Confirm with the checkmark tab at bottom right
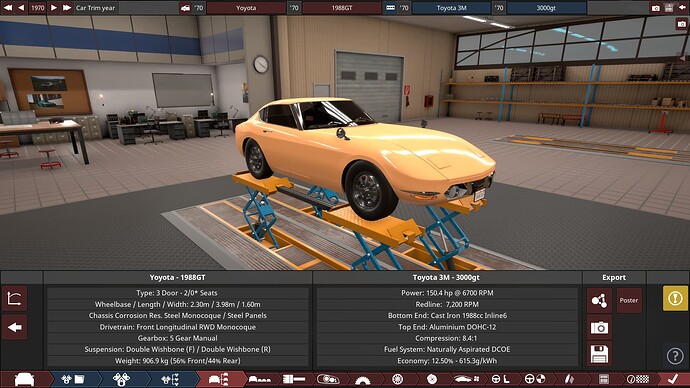Viewport: 690px width, 388px height. tap(672, 379)
